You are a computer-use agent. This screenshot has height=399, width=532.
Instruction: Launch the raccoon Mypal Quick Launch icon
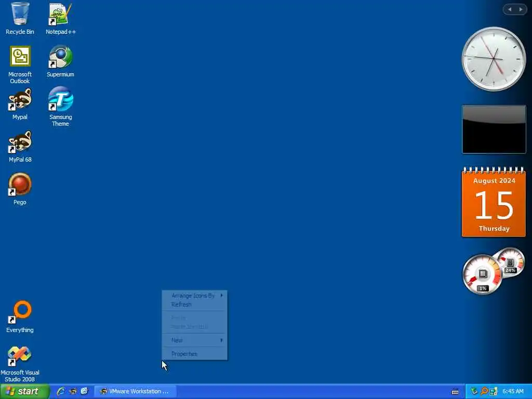click(73, 391)
